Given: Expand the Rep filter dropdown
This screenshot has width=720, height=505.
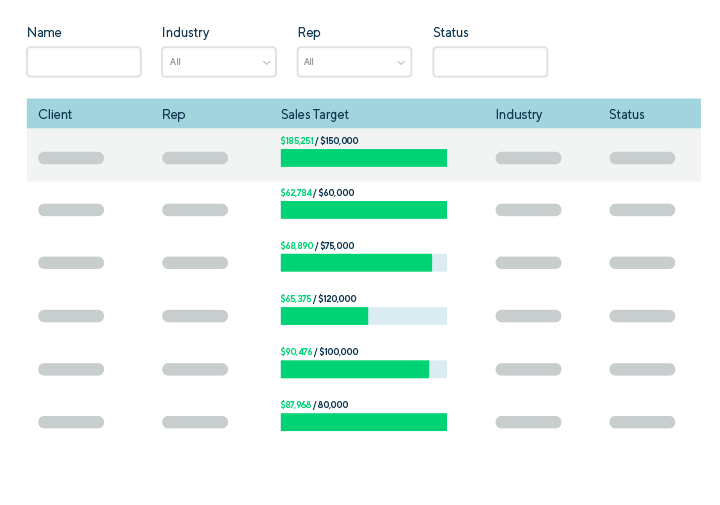Looking at the screenshot, I should click(x=354, y=62).
